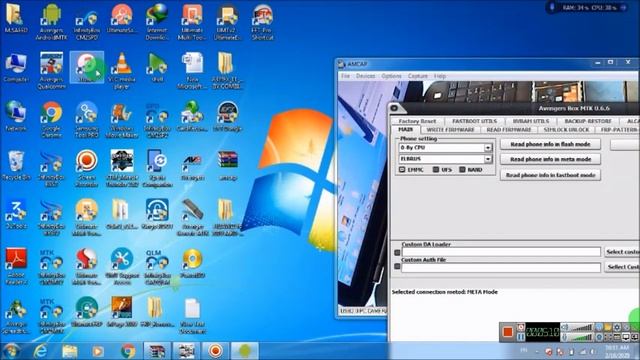640x360 pixels.
Task: Switch to the BACKUP-RESTORE tab
Action: coord(588,121)
